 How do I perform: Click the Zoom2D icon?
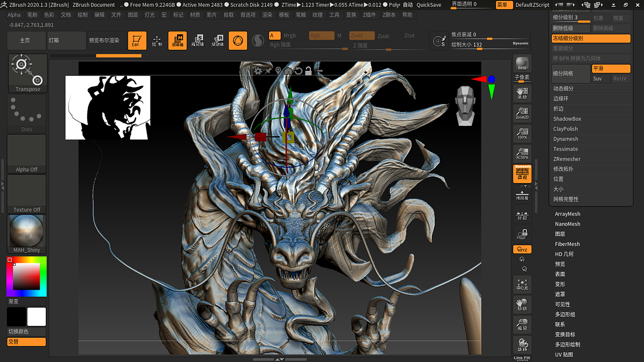pos(522,113)
